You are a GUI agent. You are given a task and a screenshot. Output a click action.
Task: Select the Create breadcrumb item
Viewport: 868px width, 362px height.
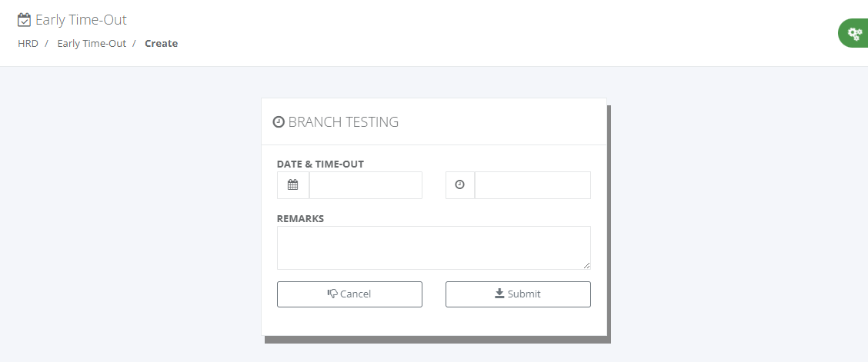pos(161,44)
